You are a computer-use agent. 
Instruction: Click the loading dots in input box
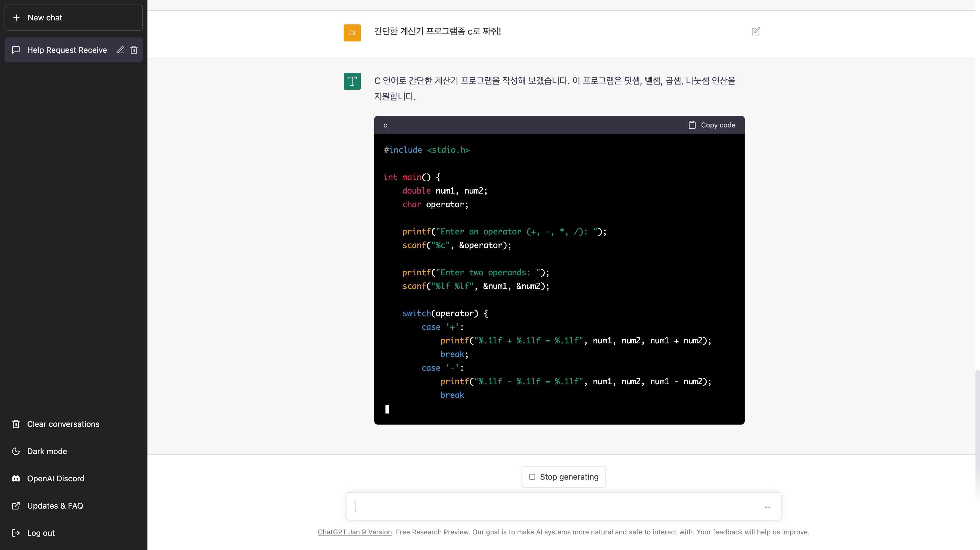tap(768, 507)
